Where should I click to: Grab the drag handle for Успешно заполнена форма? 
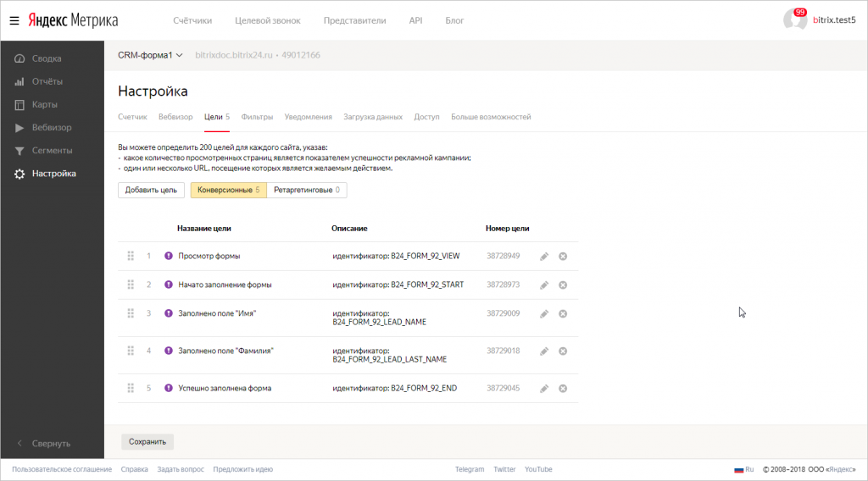[x=131, y=388]
